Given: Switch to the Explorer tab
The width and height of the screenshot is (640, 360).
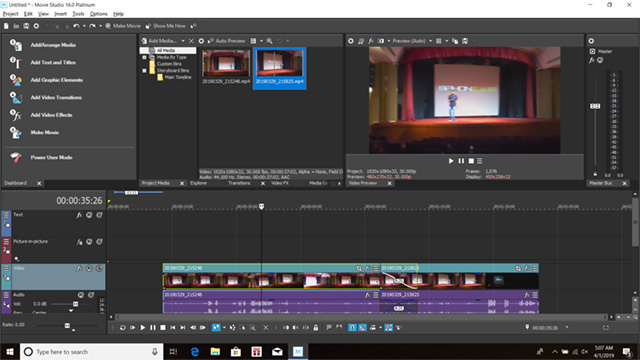Looking at the screenshot, I should pos(199,183).
